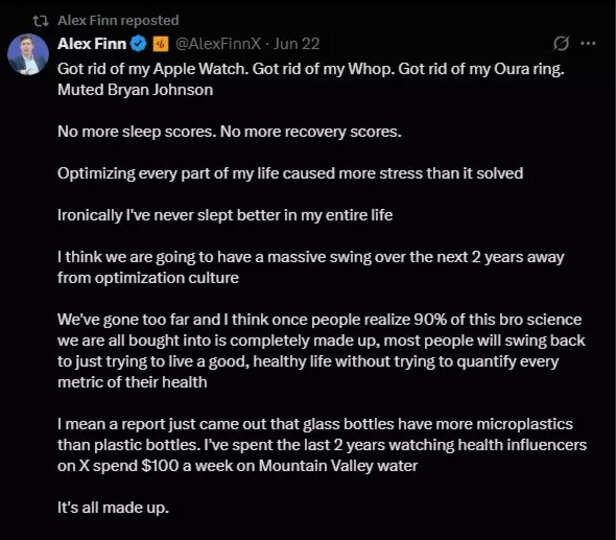Click the orange affiliate badge next to verified

point(161,44)
